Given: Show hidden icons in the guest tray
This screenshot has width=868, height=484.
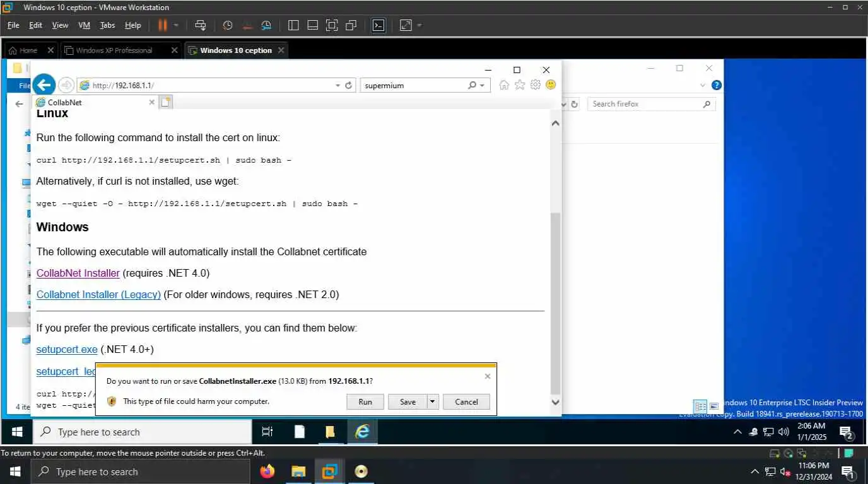Looking at the screenshot, I should point(737,432).
